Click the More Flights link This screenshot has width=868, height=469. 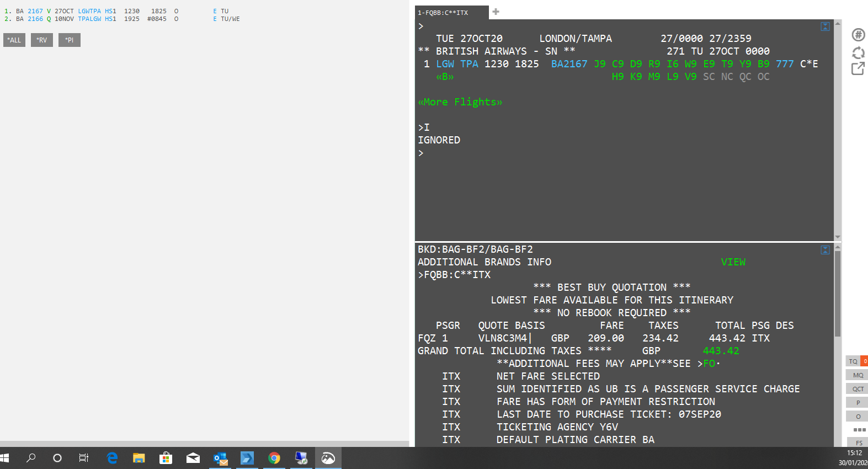pyautogui.click(x=460, y=102)
